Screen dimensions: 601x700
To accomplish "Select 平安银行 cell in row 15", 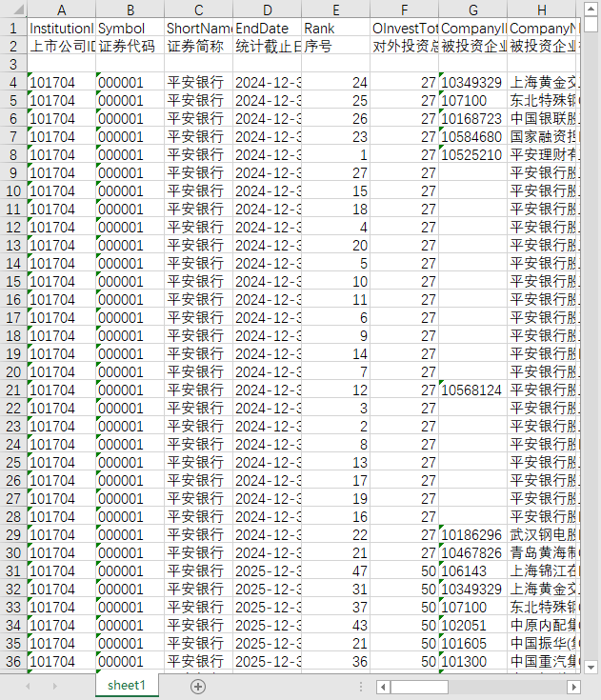I will click(x=199, y=282).
